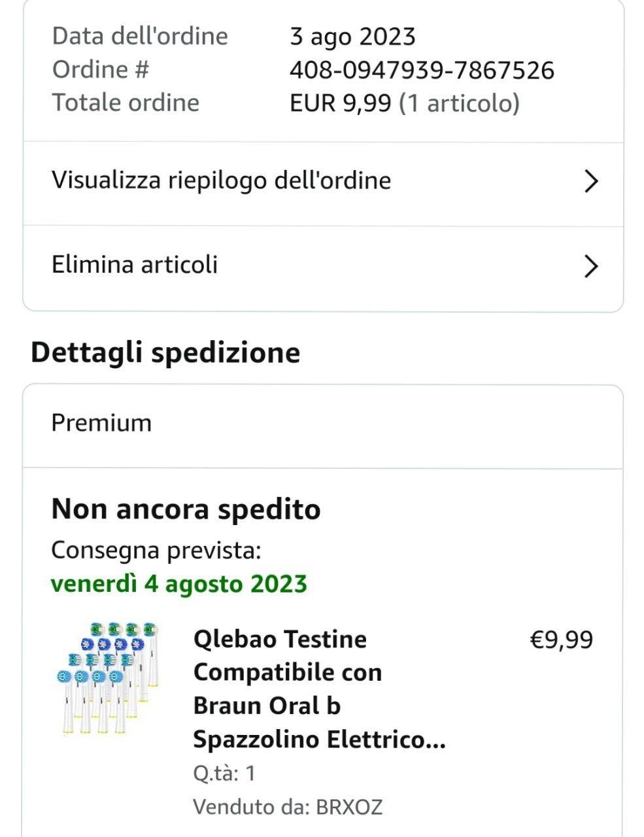Click the (1 articolo) item count text
The width and height of the screenshot is (644, 837).
[x=459, y=103]
